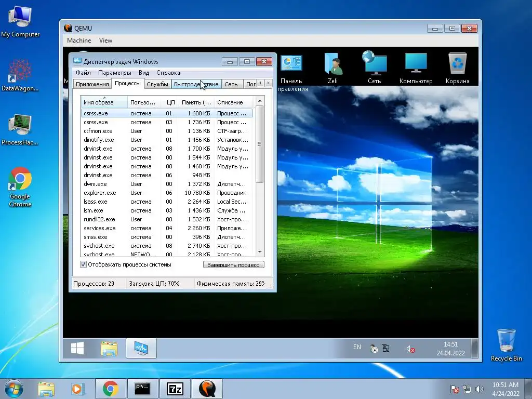Click Завершить процесс button
532x399 pixels.
coord(233,264)
